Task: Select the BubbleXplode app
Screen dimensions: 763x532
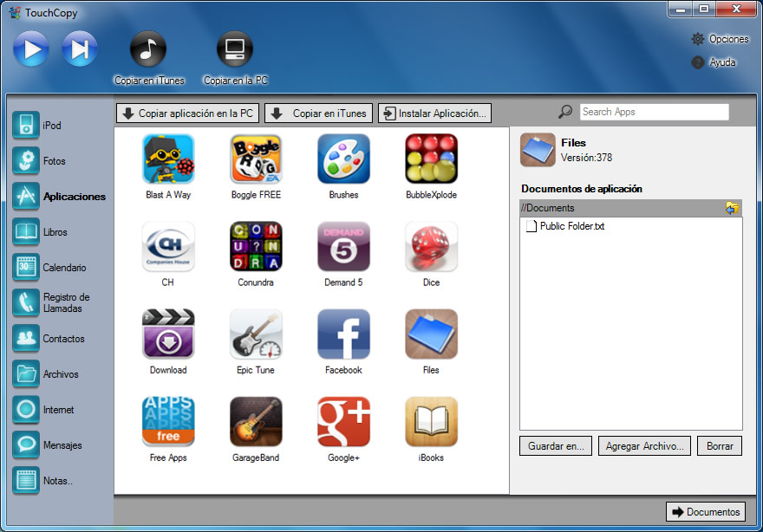Action: click(x=431, y=167)
